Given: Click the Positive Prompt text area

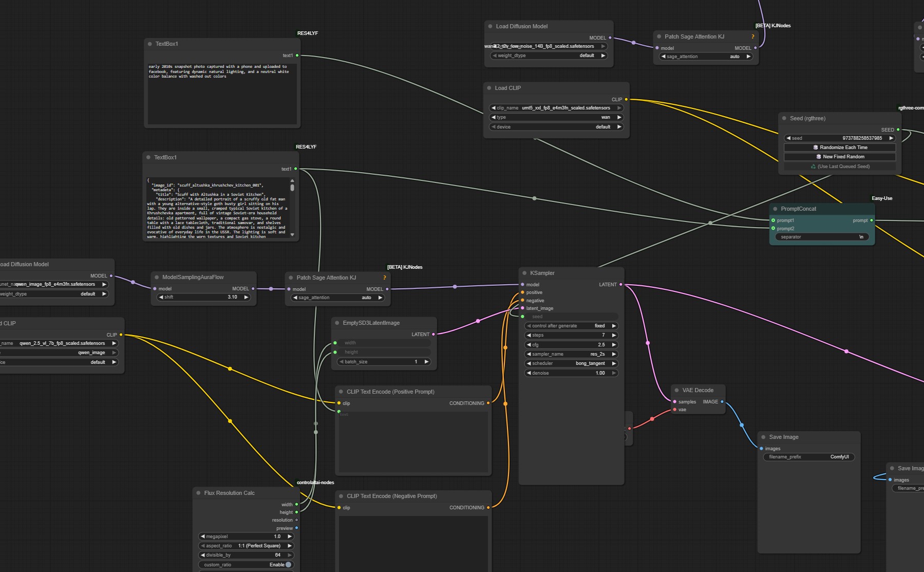Looking at the screenshot, I should [x=413, y=441].
